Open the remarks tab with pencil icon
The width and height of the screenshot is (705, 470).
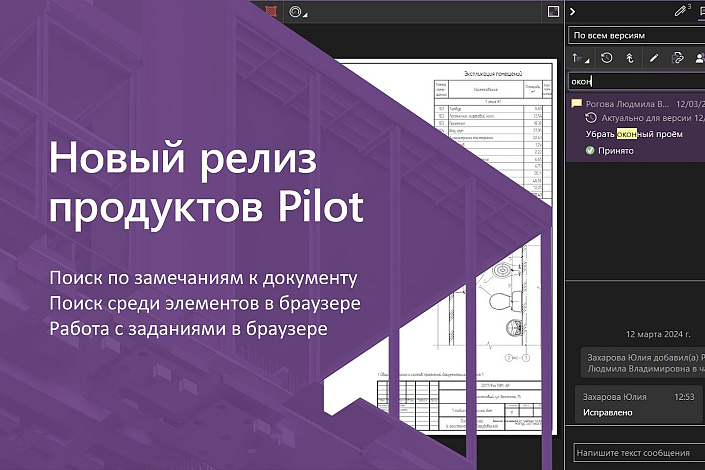pyautogui.click(x=682, y=11)
